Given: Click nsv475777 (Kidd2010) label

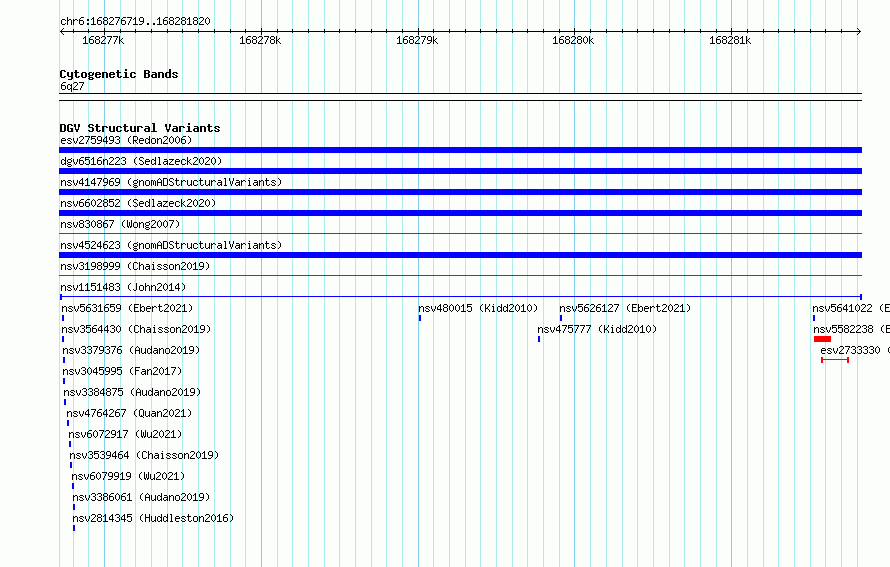Looking at the screenshot, I should coord(597,329).
